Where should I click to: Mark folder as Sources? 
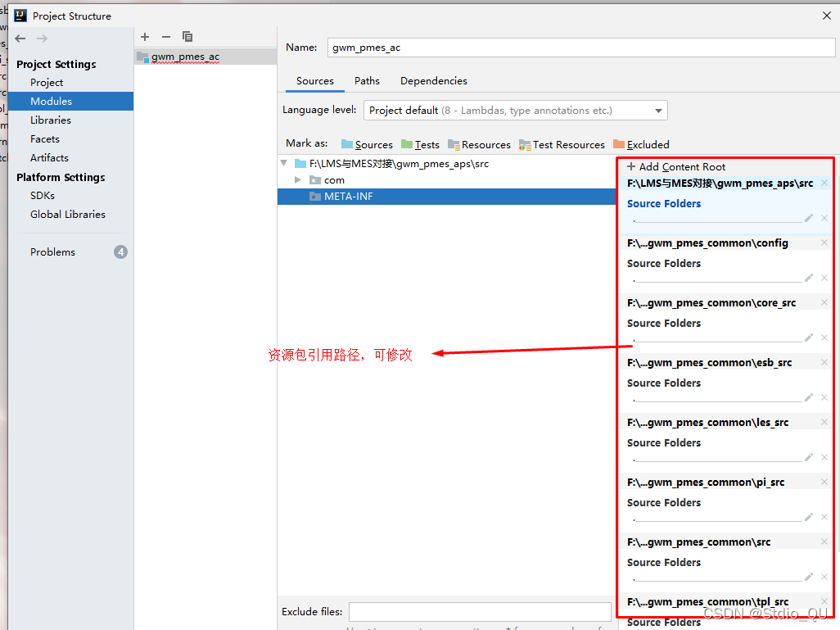(367, 144)
